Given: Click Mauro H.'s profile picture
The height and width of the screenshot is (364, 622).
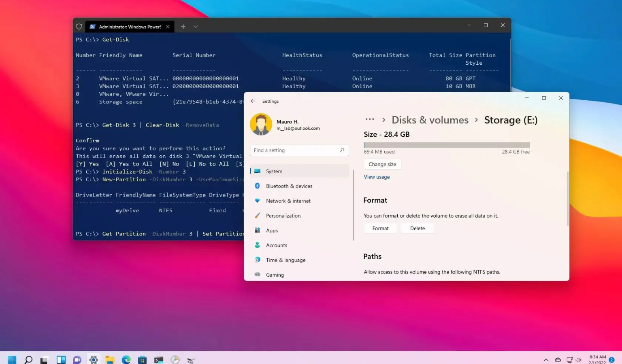Looking at the screenshot, I should click(261, 124).
